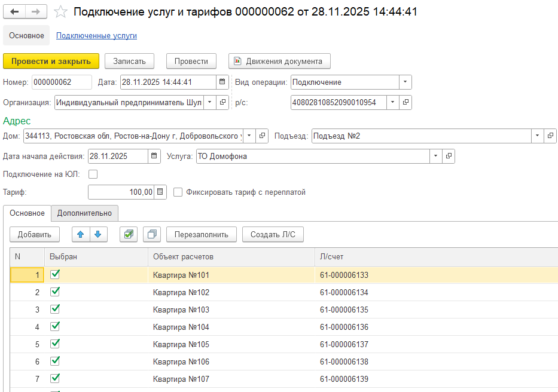The height and width of the screenshot is (392, 558).
Task: Click the Провести button
Action: tap(191, 61)
